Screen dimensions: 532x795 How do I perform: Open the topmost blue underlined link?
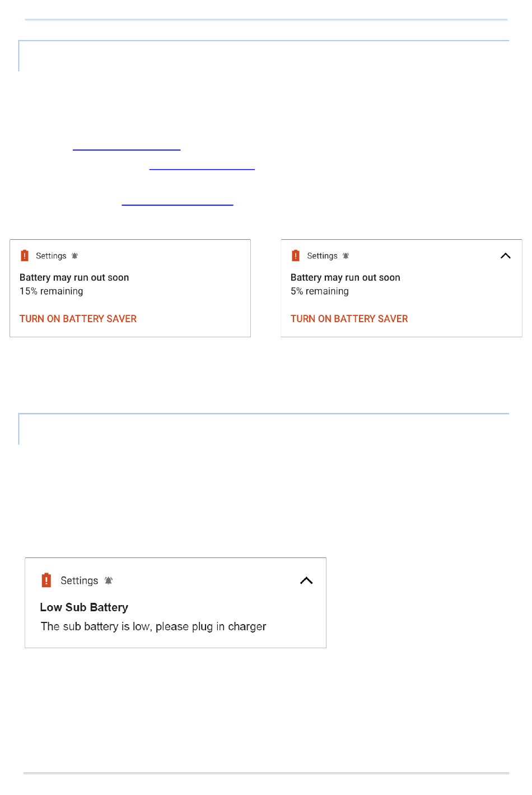127,150
